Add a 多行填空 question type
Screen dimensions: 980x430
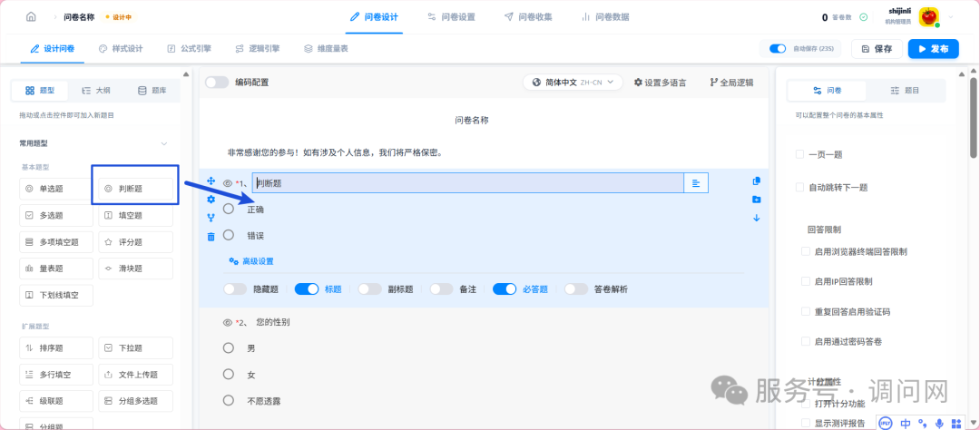coord(56,375)
